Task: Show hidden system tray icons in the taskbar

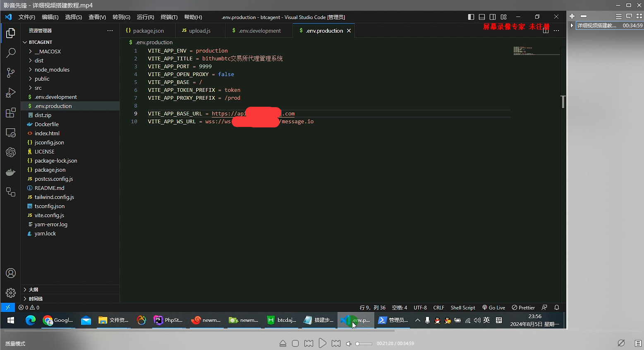Action: point(418,320)
